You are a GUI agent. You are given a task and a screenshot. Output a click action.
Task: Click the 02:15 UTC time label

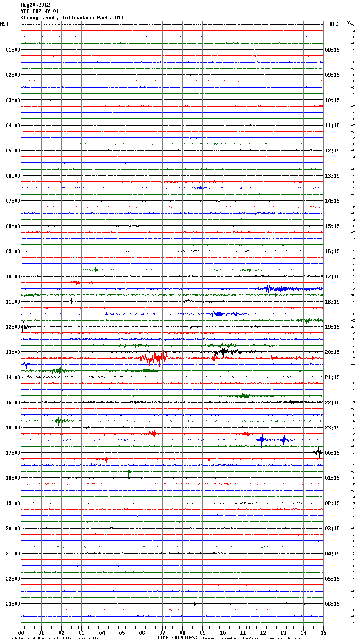coord(332,503)
